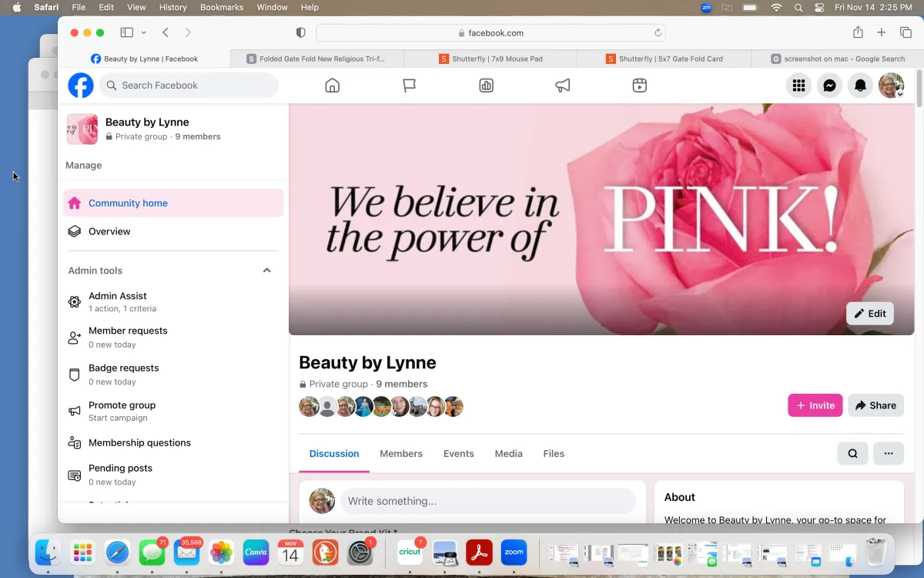Viewport: 924px width, 578px height.
Task: Open Zoom from the Dock
Action: tap(514, 552)
